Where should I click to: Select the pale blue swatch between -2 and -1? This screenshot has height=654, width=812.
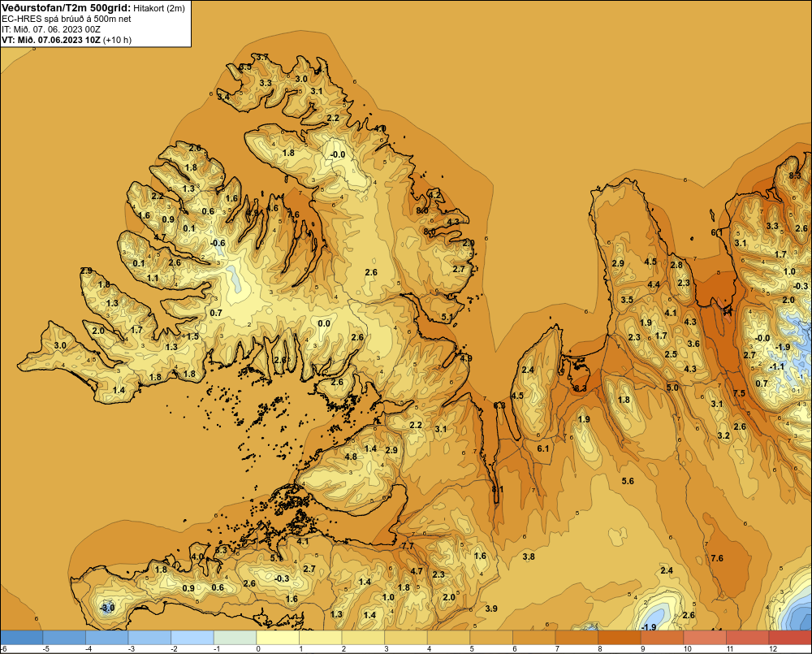coord(192,637)
